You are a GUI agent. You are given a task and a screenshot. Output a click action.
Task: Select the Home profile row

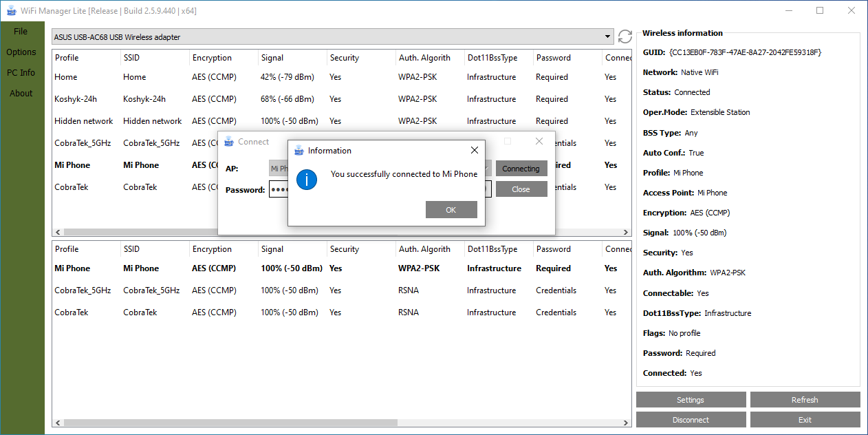(x=342, y=77)
